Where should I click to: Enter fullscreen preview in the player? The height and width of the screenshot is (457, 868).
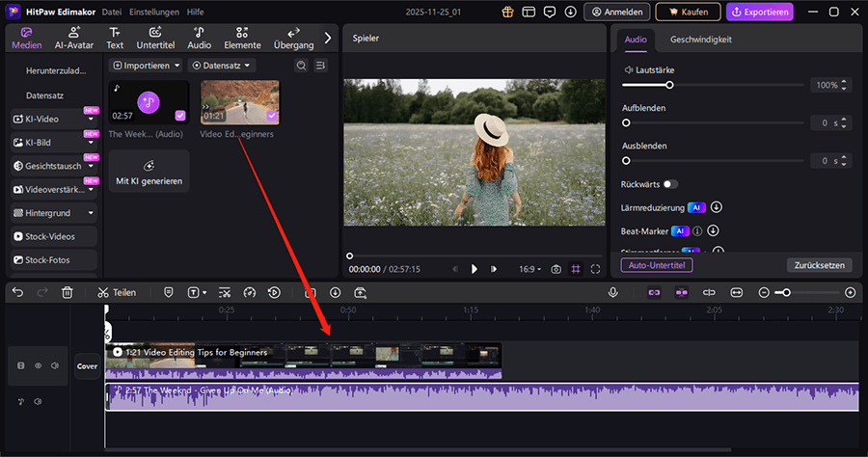596,269
